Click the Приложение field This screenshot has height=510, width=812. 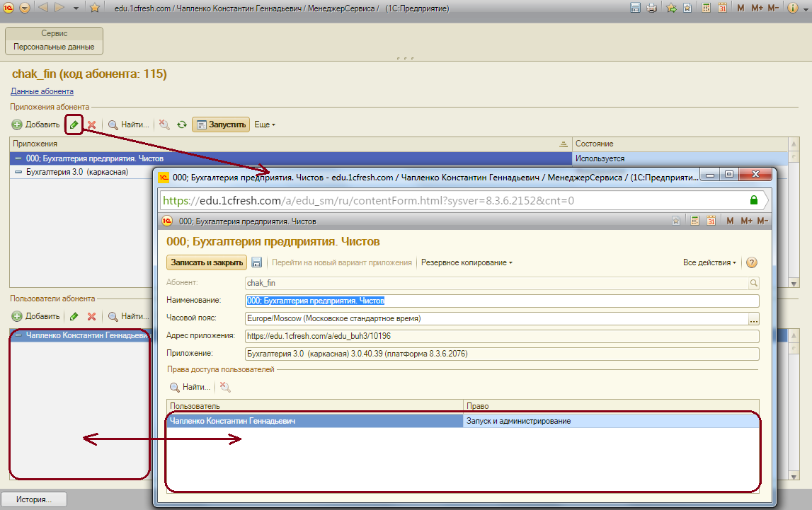point(502,354)
